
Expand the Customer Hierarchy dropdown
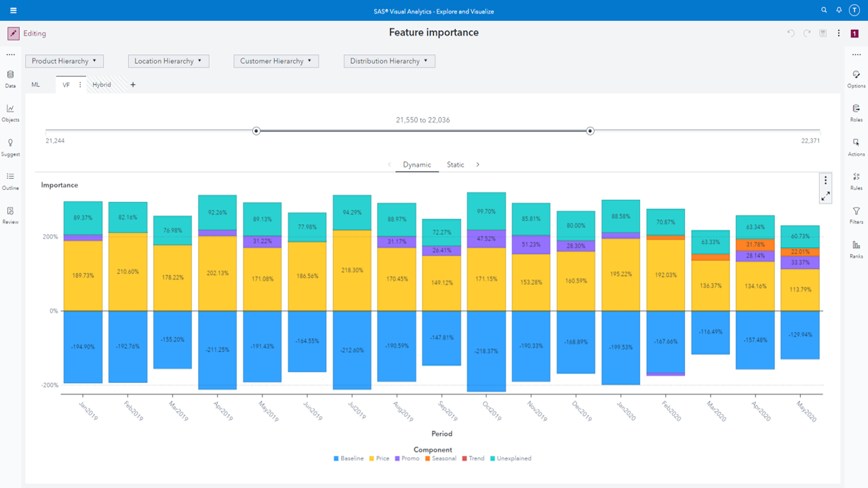(x=276, y=61)
